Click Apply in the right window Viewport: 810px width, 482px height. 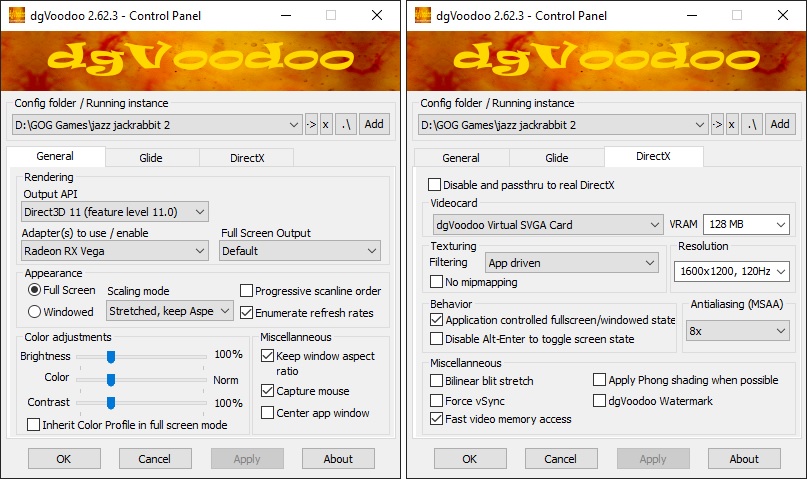(653, 459)
